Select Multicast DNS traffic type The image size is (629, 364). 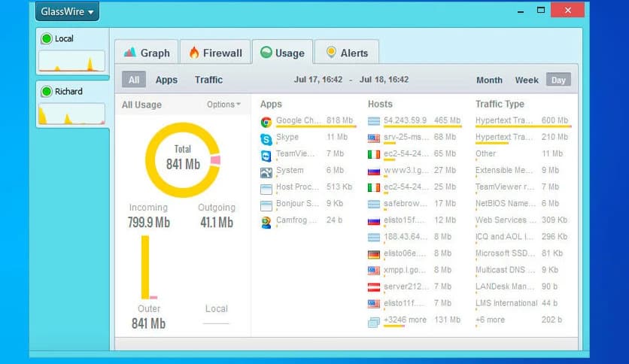click(505, 270)
